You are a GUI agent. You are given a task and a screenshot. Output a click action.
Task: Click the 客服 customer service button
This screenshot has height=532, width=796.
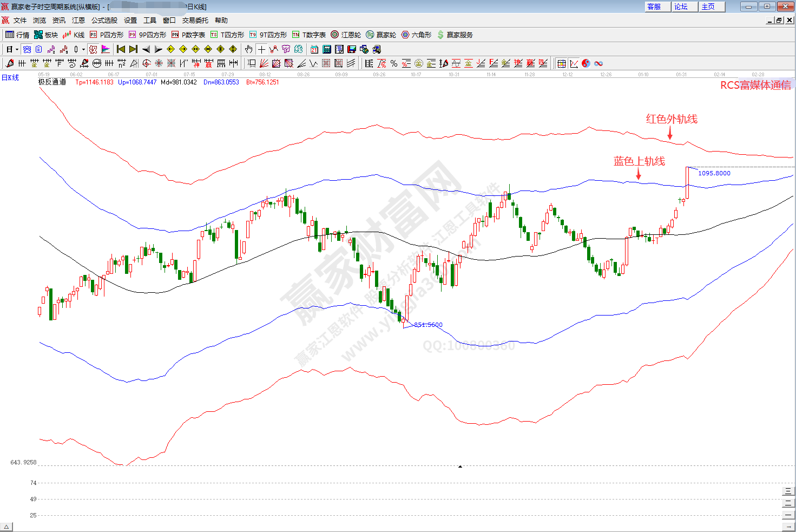(x=654, y=6)
